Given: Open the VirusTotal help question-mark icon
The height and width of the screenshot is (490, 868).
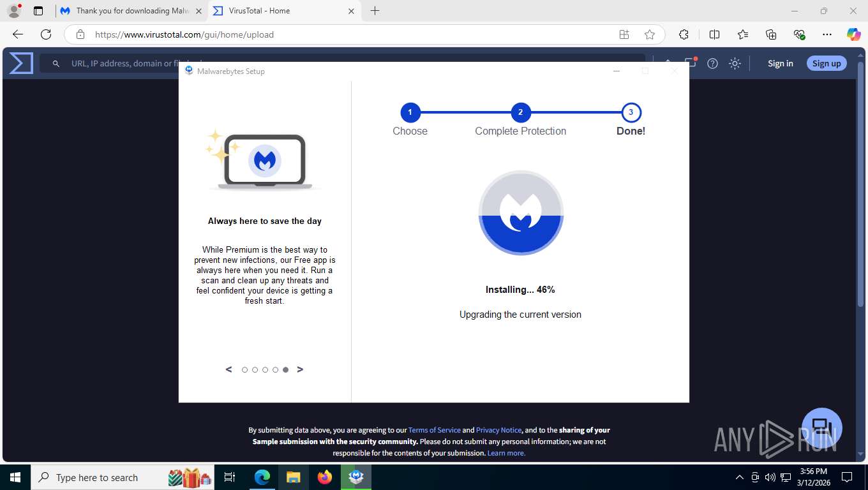Looking at the screenshot, I should pyautogui.click(x=713, y=63).
